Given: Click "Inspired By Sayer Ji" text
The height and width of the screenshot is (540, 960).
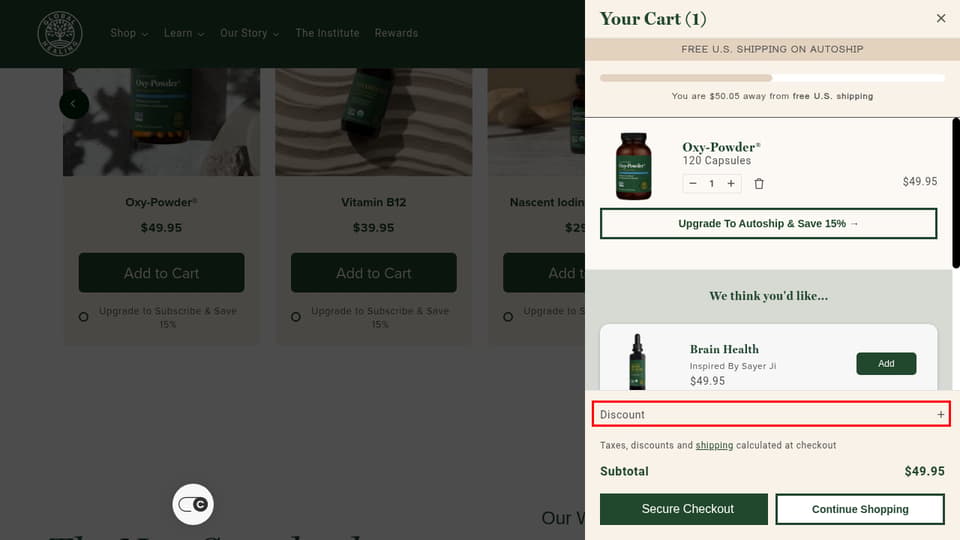Looking at the screenshot, I should (733, 366).
